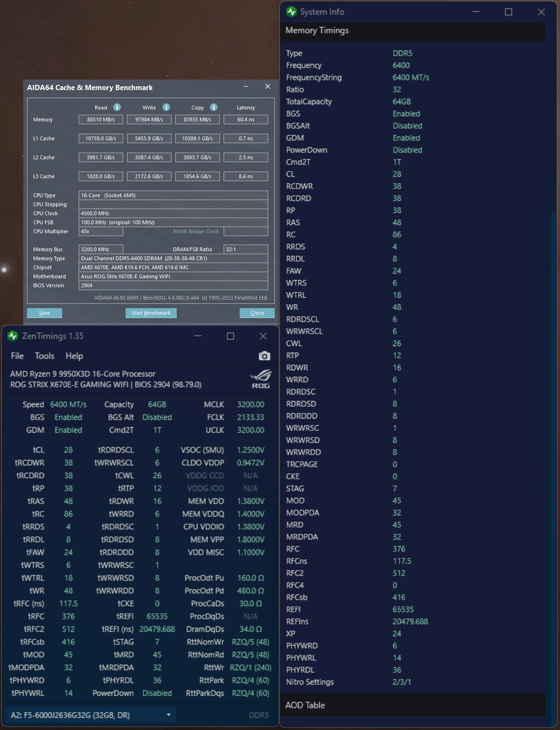Click the CPU Type field 16-Core Socket AM5
Image resolution: width=560 pixels, height=730 pixels.
coord(173,195)
